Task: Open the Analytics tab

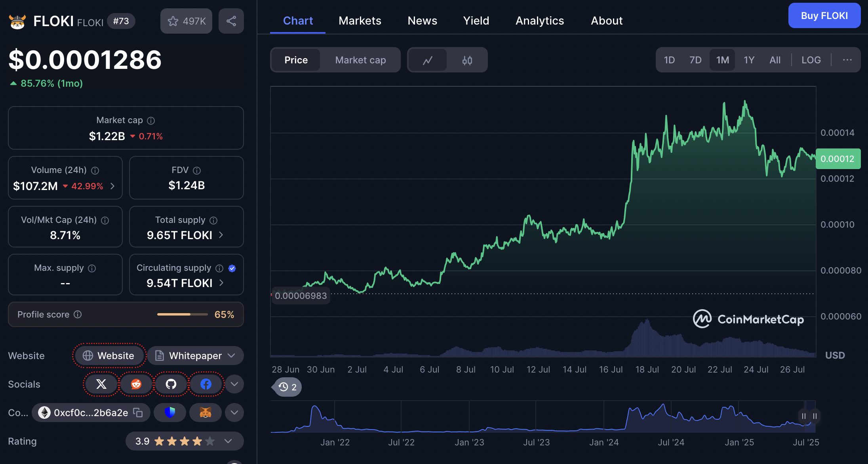Action: [540, 21]
